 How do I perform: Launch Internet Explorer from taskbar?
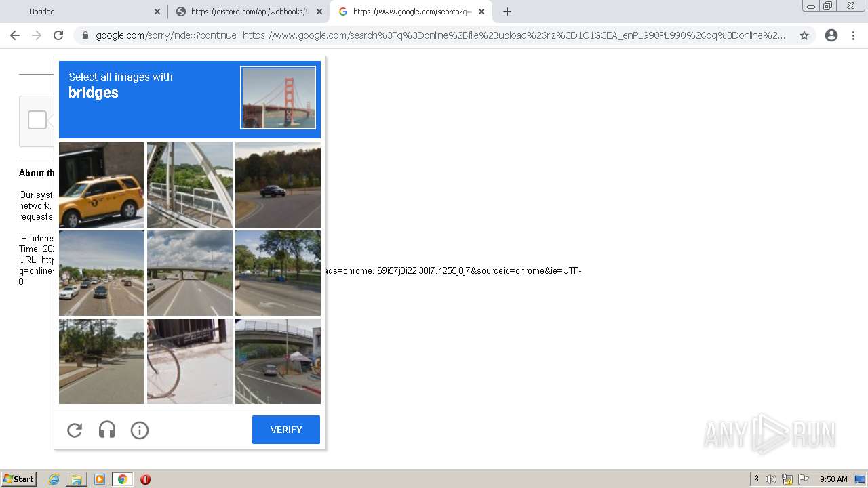(x=54, y=479)
